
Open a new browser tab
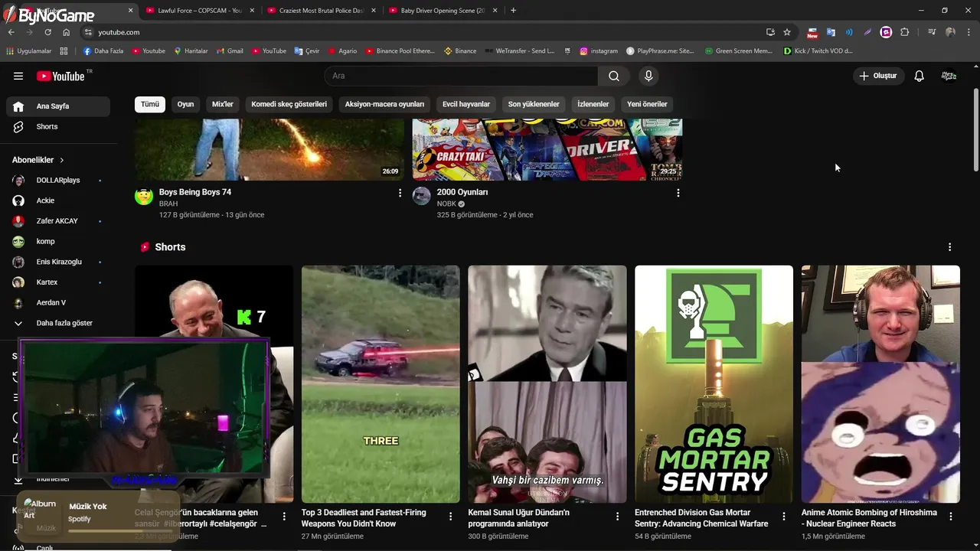513,11
